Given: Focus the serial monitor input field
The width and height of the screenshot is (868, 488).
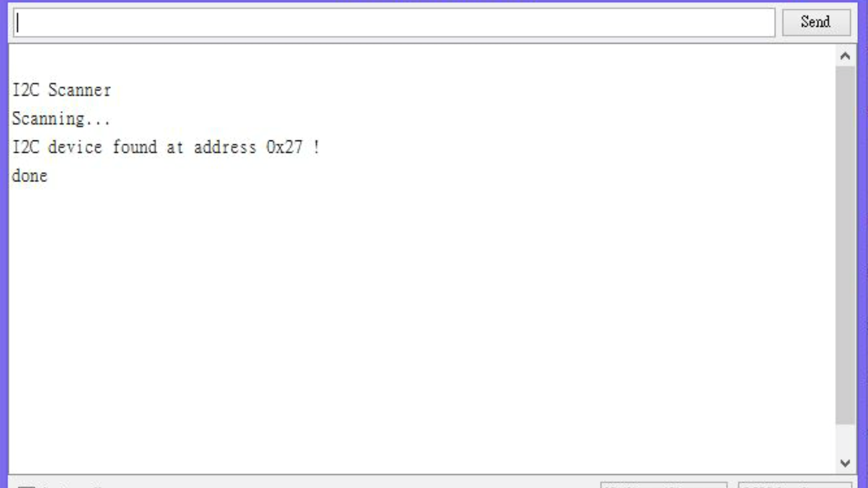Looking at the screenshot, I should click(393, 23).
